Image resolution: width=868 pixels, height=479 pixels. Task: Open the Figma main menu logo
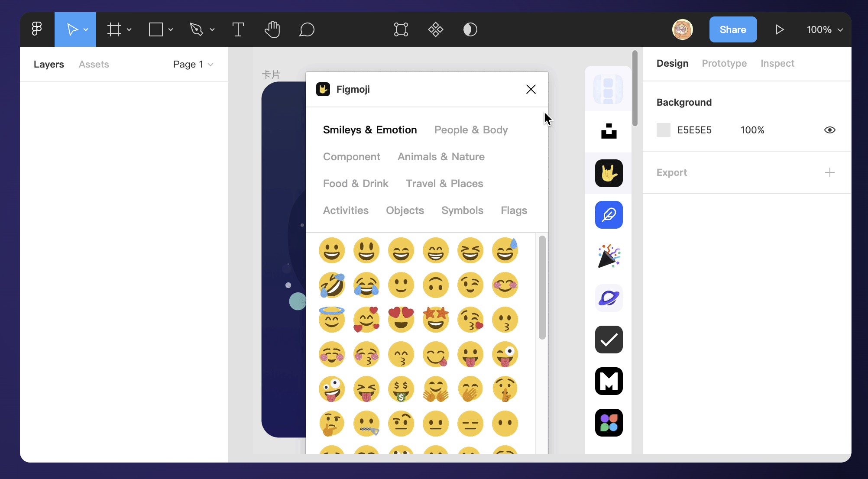coord(37,29)
